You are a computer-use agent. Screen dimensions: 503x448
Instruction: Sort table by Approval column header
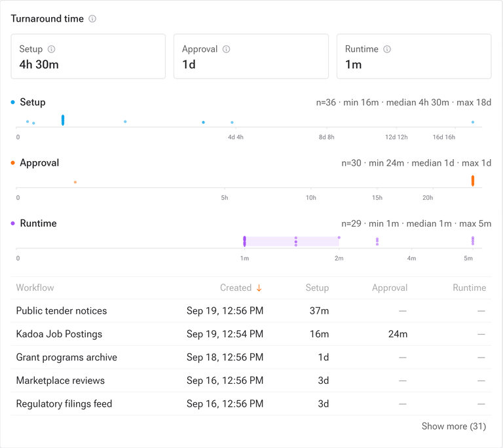[390, 288]
